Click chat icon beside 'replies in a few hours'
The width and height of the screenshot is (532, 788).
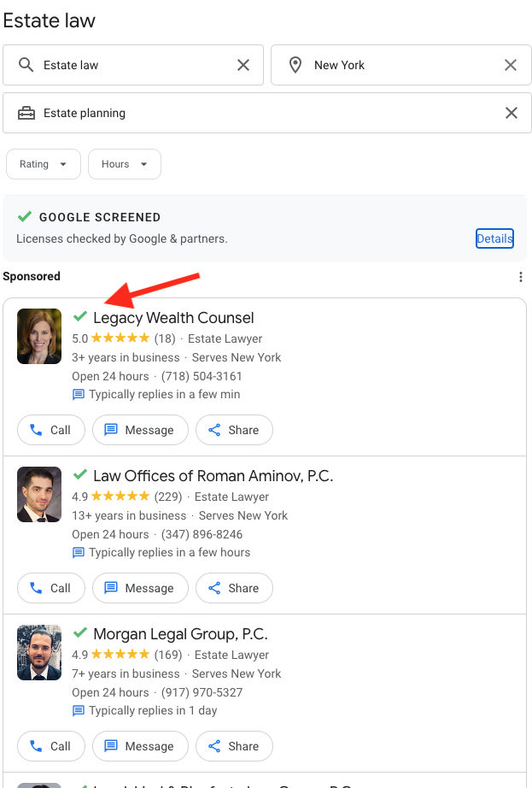[79, 553]
